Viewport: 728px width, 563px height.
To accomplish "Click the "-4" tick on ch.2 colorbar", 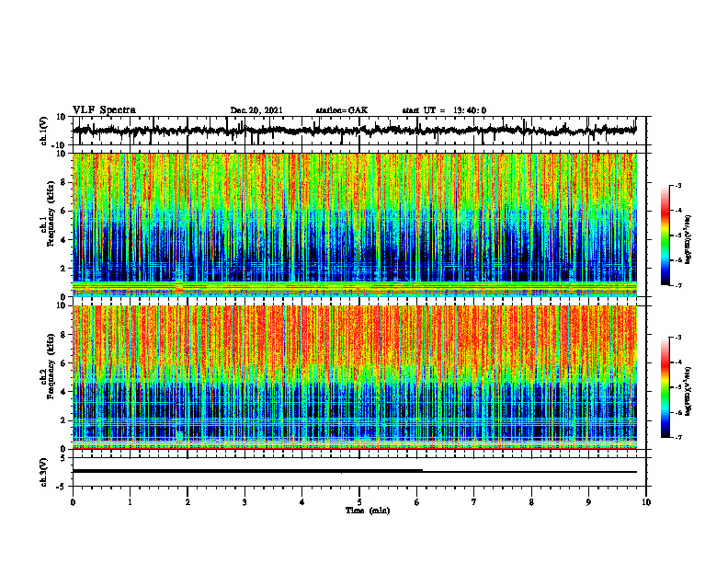I will coord(677,362).
